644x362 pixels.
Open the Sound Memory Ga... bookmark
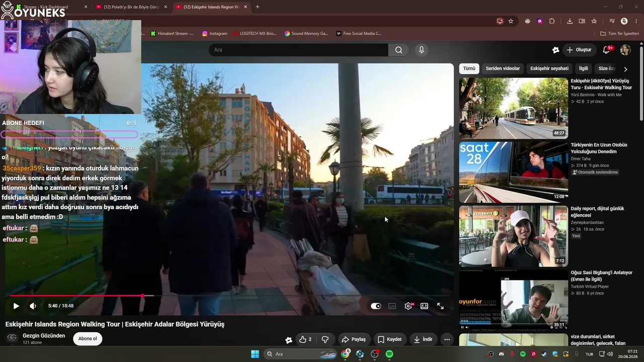pyautogui.click(x=306, y=34)
